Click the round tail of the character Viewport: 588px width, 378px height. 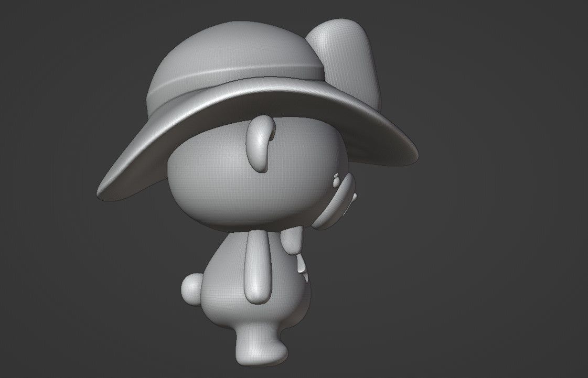click(x=192, y=289)
